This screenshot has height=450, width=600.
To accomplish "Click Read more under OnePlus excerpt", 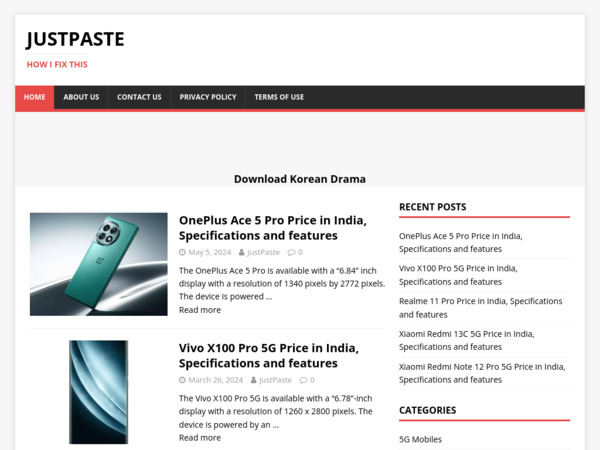I will click(x=200, y=310).
